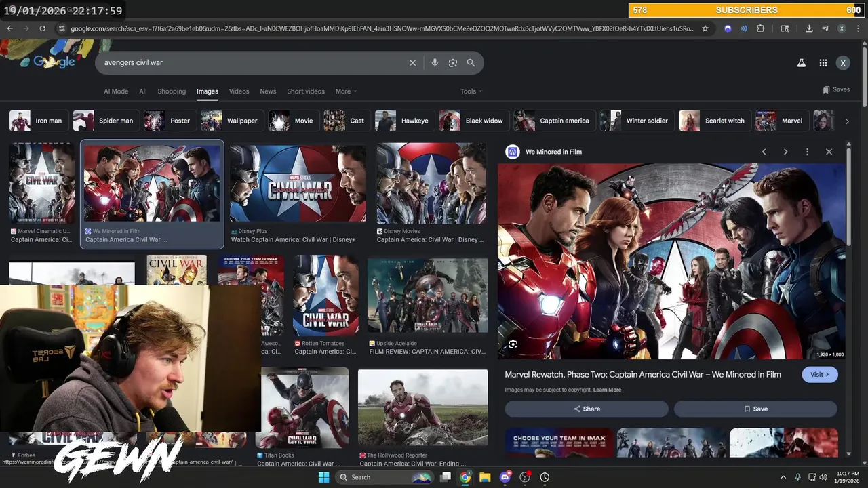Click the browser back arrow
This screenshot has height=488, width=868.
[x=10, y=28]
